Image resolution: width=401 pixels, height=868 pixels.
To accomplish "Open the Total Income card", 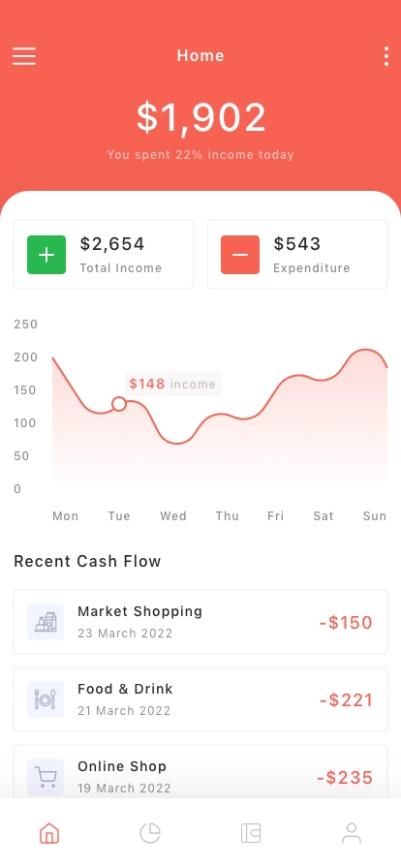I will click(104, 254).
